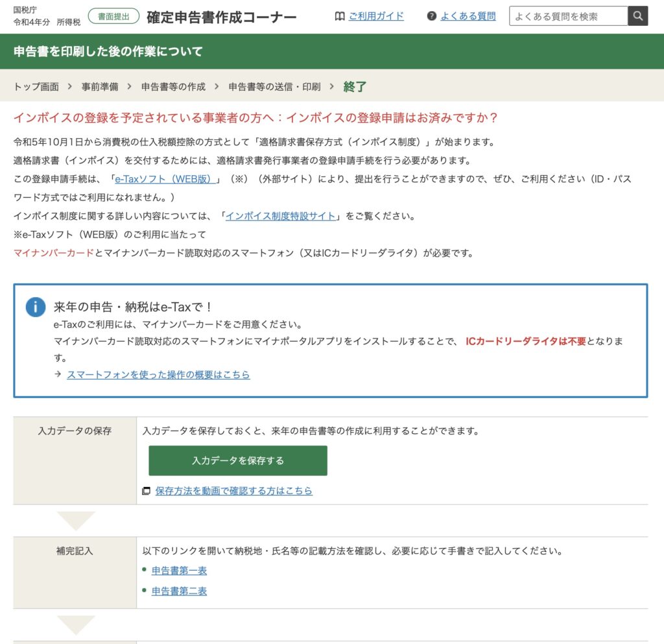
Task: Select 申告書等の作成 breadcrumb step
Action: [x=173, y=86]
